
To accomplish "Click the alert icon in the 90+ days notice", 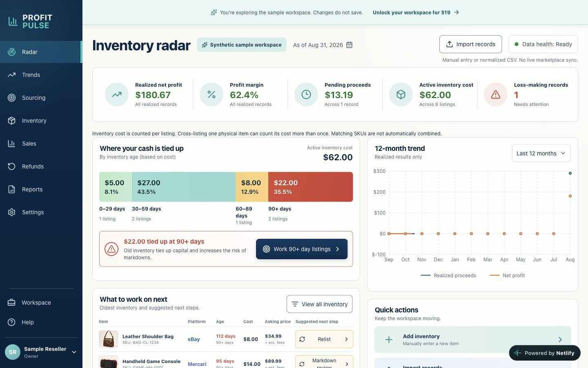I will coord(111,249).
